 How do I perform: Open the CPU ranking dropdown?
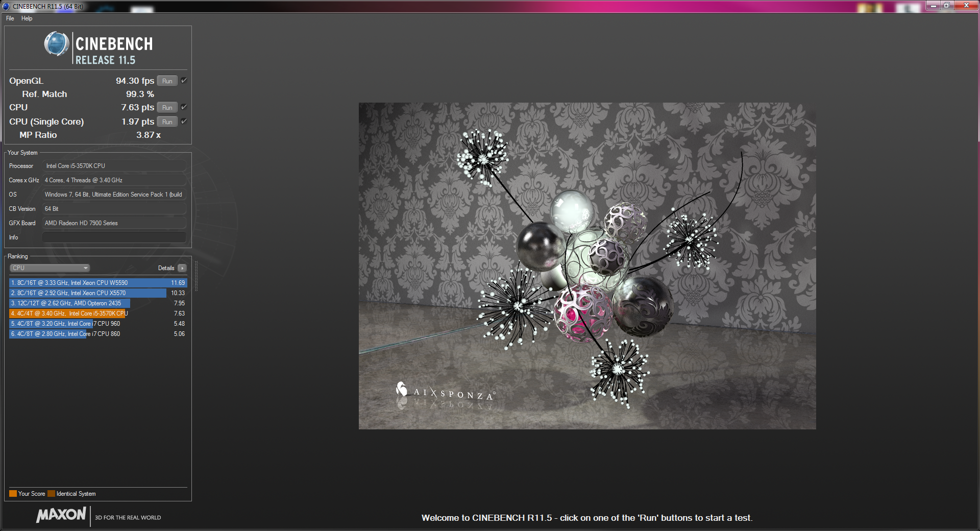[x=50, y=268]
